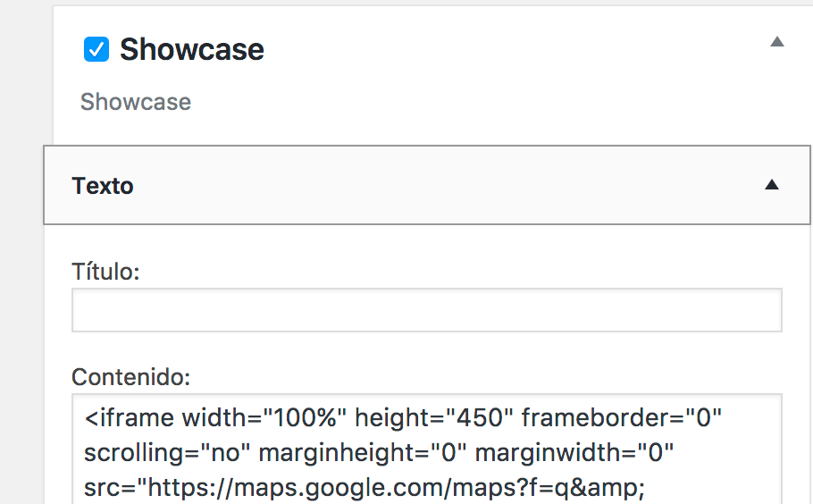Collapse the Showcase section using gray triangle
The width and height of the screenshot is (813, 504).
pyautogui.click(x=776, y=41)
